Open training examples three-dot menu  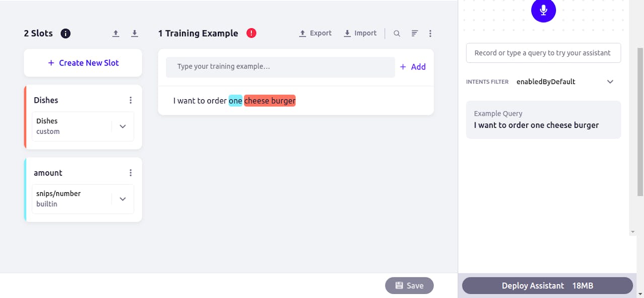430,34
